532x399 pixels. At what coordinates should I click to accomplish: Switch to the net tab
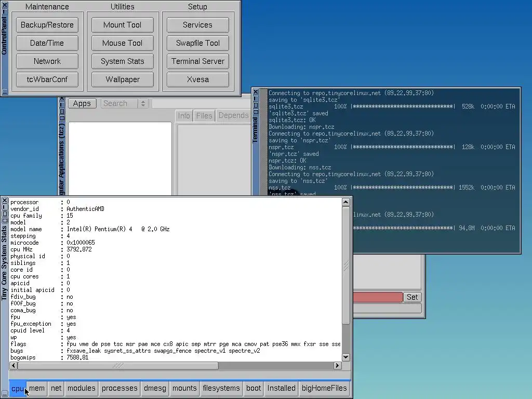click(56, 388)
